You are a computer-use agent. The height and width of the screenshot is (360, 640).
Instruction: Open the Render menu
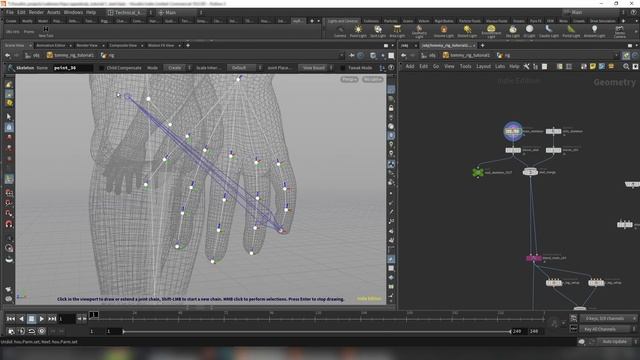click(x=36, y=13)
